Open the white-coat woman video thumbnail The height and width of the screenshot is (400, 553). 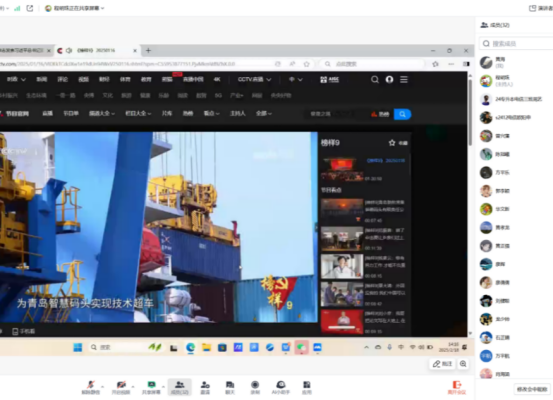tap(342, 266)
